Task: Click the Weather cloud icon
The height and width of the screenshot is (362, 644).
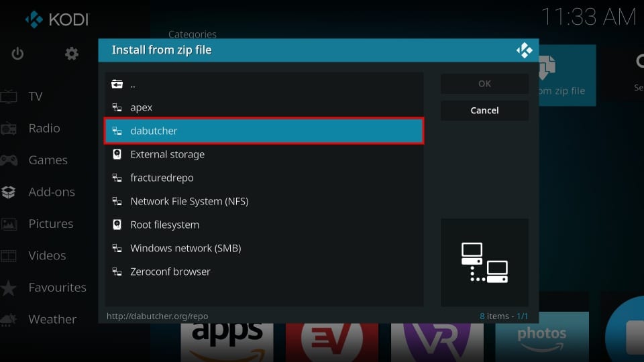Action: (8, 319)
